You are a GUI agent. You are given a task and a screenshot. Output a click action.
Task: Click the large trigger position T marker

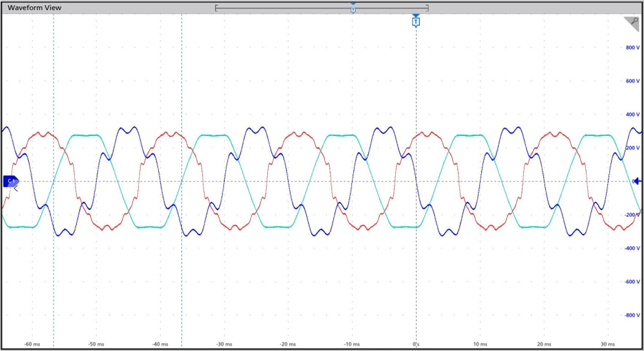(415, 21)
